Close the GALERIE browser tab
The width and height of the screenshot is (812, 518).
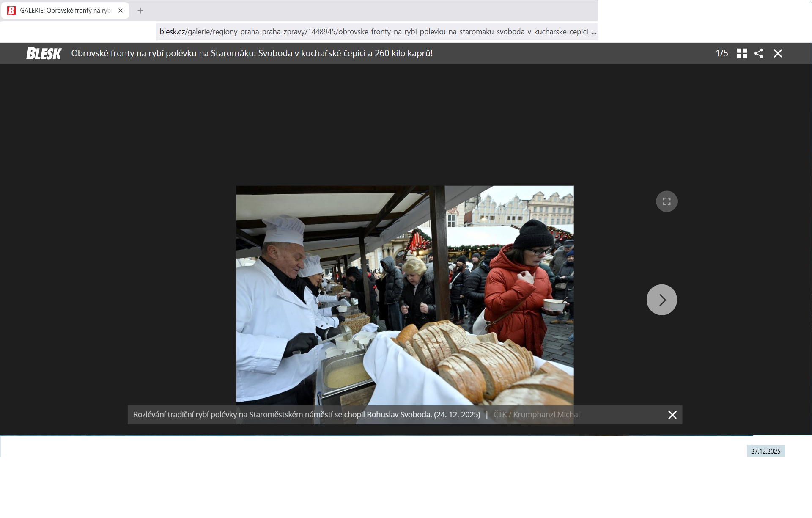121,11
